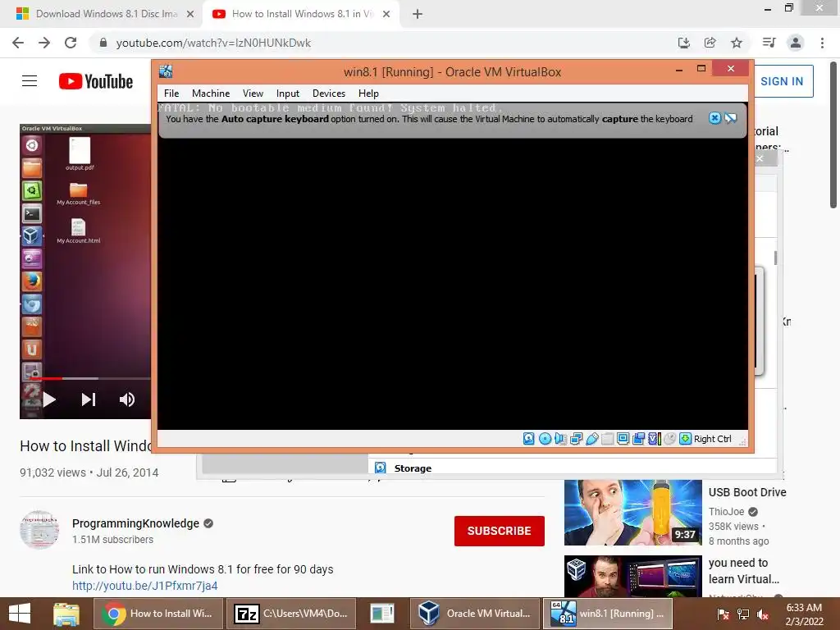Click the VirtualBox window title bar icon
This screenshot has height=630, width=840.
pos(166,71)
